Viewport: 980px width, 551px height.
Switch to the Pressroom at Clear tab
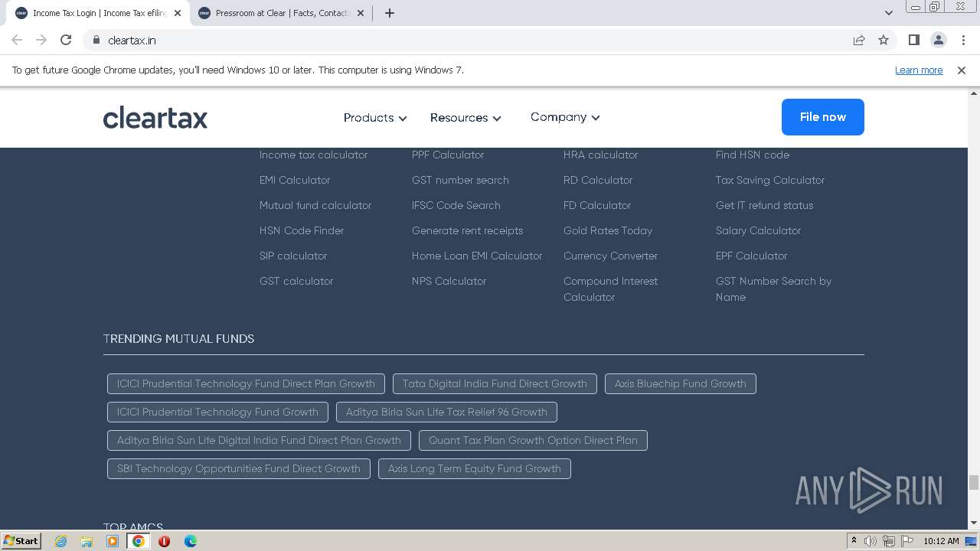tap(282, 13)
